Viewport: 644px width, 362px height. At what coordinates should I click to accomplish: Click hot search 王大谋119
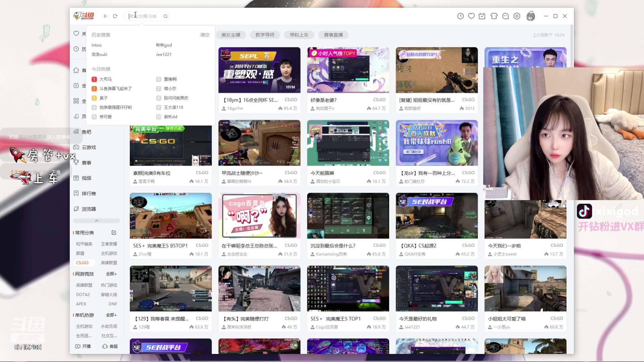(173, 107)
